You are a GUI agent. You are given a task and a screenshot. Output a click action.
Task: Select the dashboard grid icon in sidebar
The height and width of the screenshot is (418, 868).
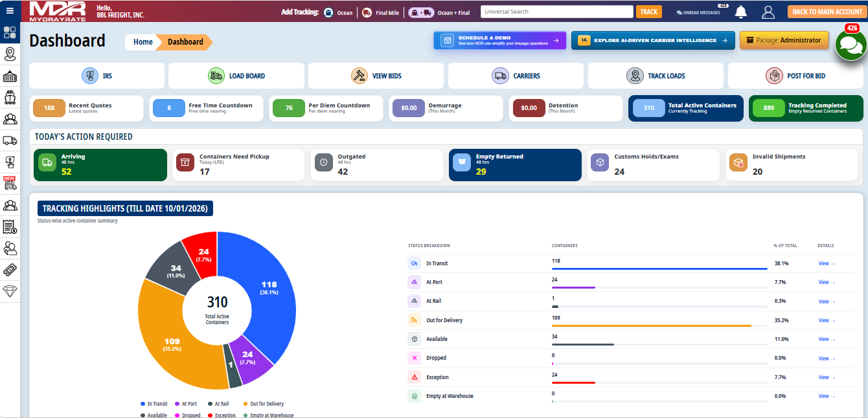(x=10, y=32)
